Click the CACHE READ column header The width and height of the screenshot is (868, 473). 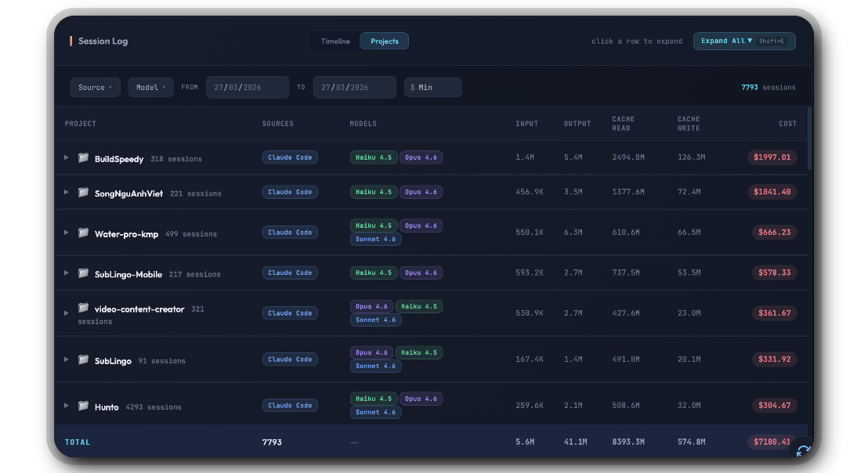tap(624, 124)
